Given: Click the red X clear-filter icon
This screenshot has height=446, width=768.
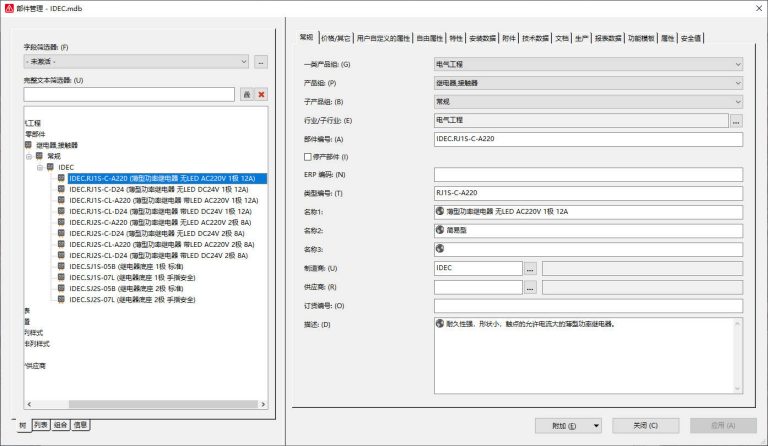Looking at the screenshot, I should (262, 94).
